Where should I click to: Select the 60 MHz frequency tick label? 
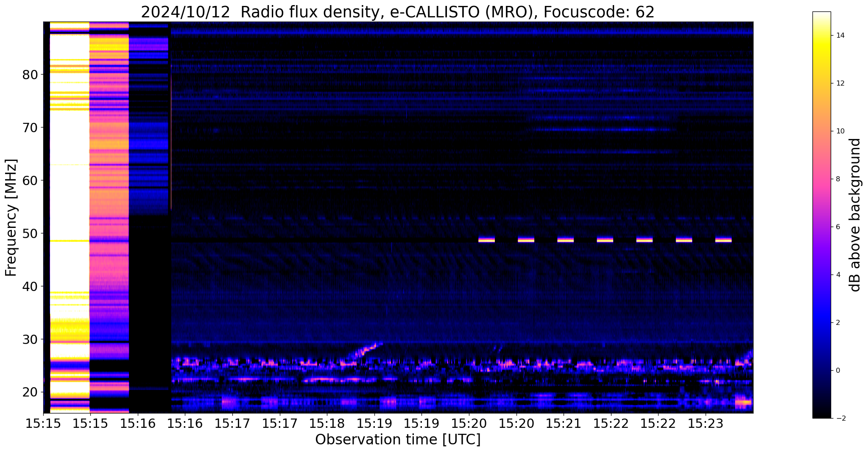[30, 180]
